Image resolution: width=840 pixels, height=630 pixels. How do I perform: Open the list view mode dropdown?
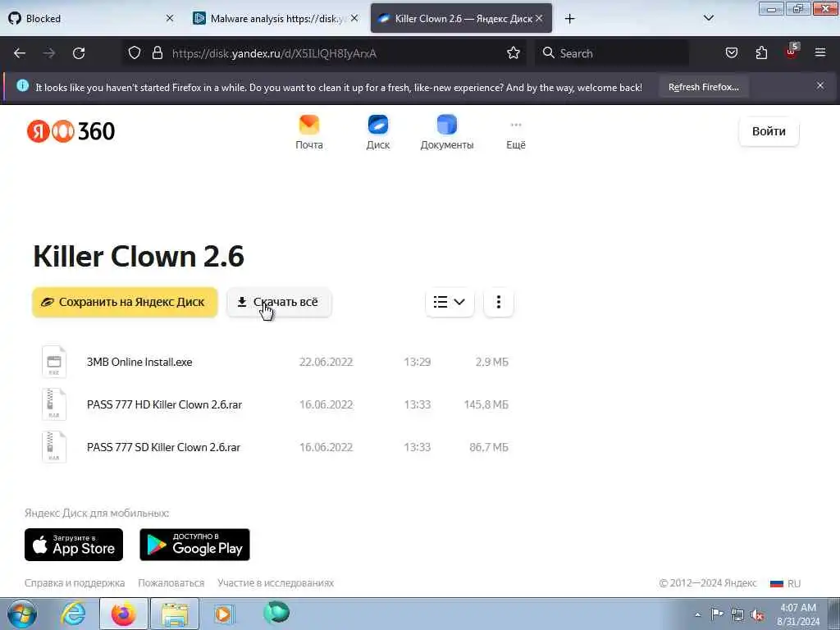pyautogui.click(x=450, y=302)
